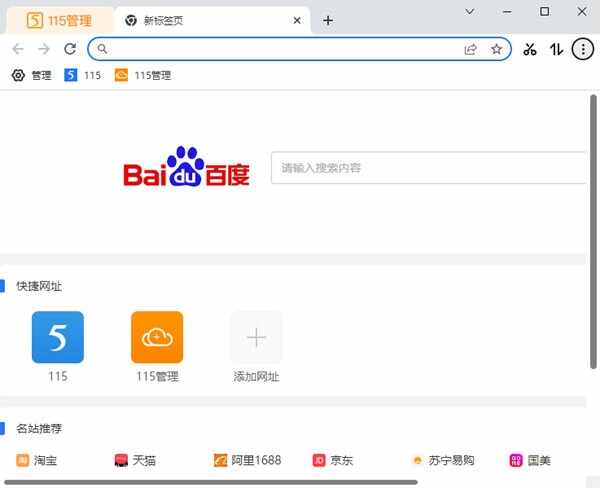Reload the page with the refresh icon
The height and width of the screenshot is (488, 600).
70,48
